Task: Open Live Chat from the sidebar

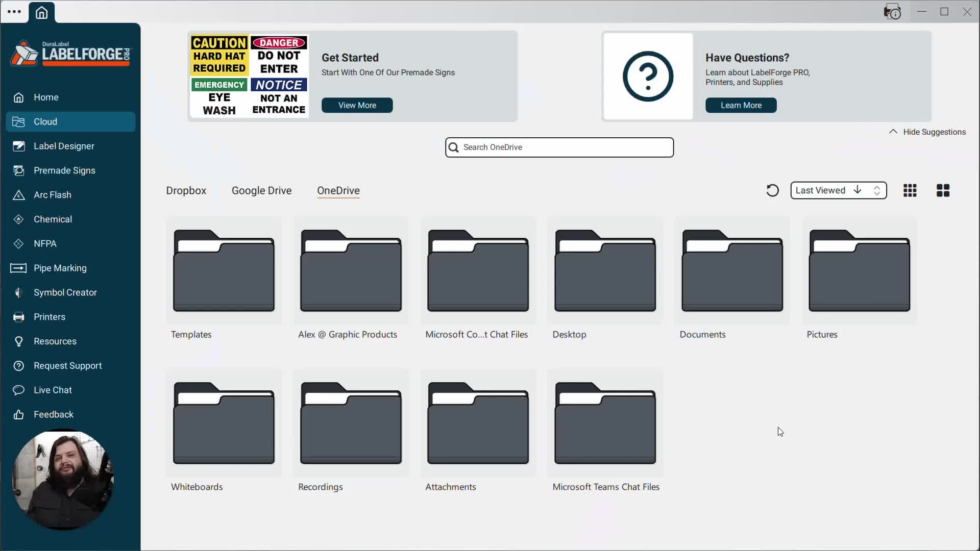Action: pos(70,390)
